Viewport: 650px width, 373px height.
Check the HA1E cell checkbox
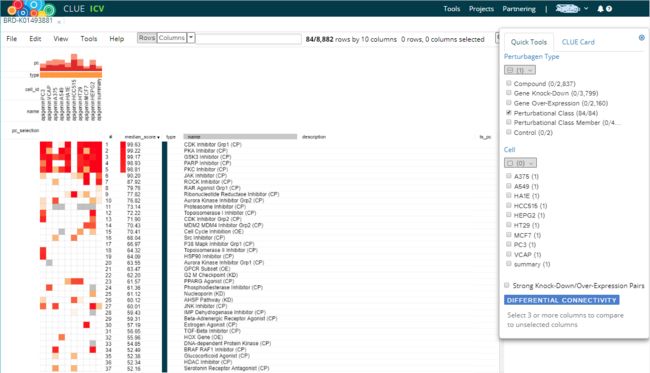point(509,195)
